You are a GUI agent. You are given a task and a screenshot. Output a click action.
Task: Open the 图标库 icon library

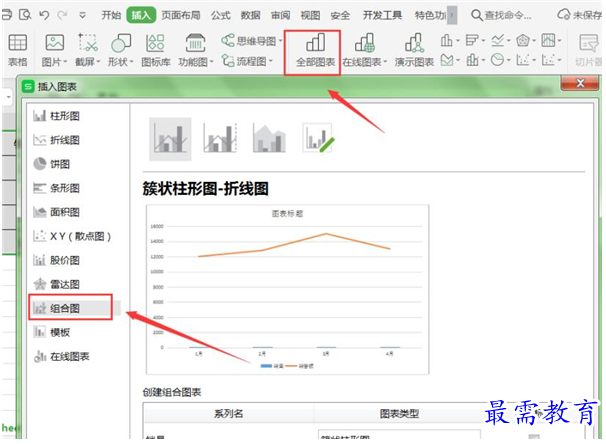coord(155,50)
